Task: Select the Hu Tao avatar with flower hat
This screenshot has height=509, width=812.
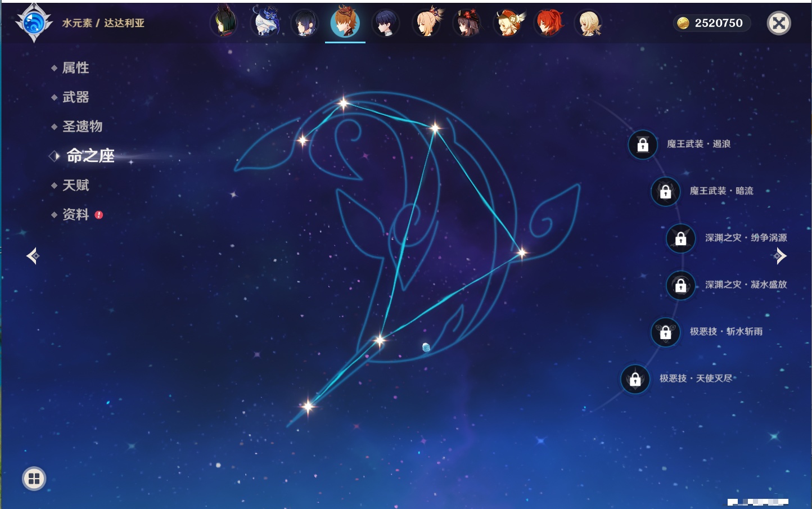Action: (x=468, y=23)
